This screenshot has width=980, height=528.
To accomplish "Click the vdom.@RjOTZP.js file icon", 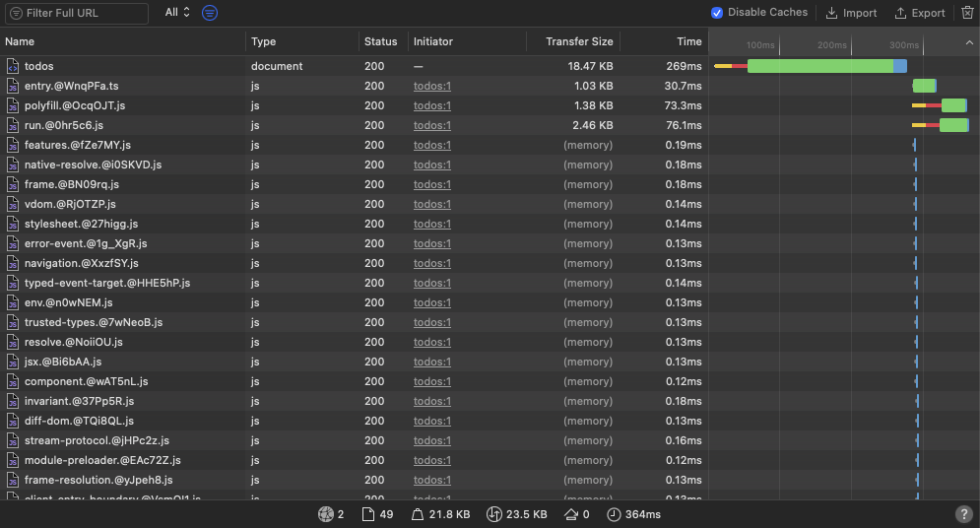I will pyautogui.click(x=13, y=204).
